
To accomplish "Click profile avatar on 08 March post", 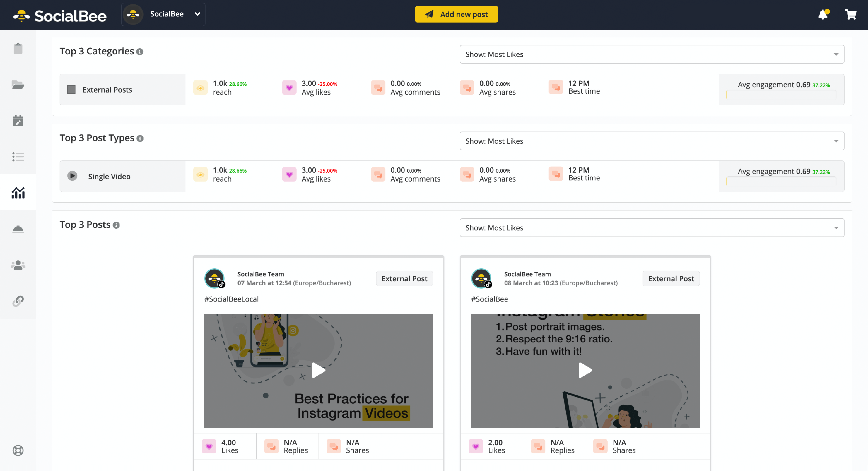I will [x=481, y=278].
